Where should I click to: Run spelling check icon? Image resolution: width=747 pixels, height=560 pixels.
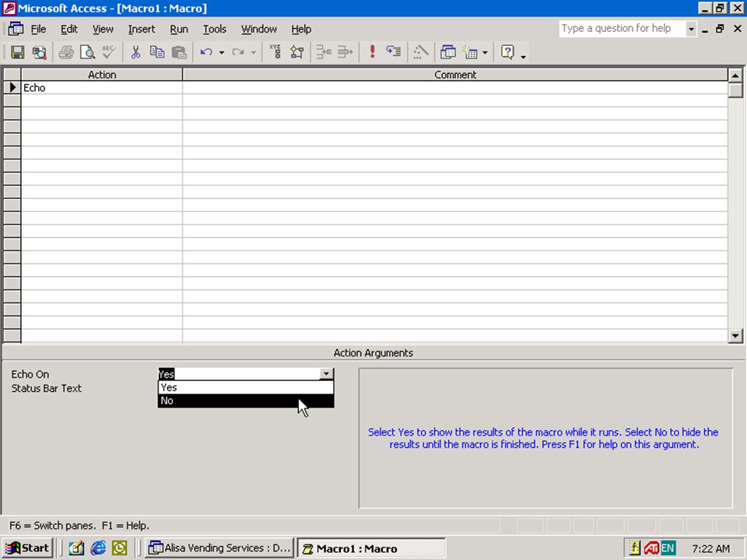(109, 52)
